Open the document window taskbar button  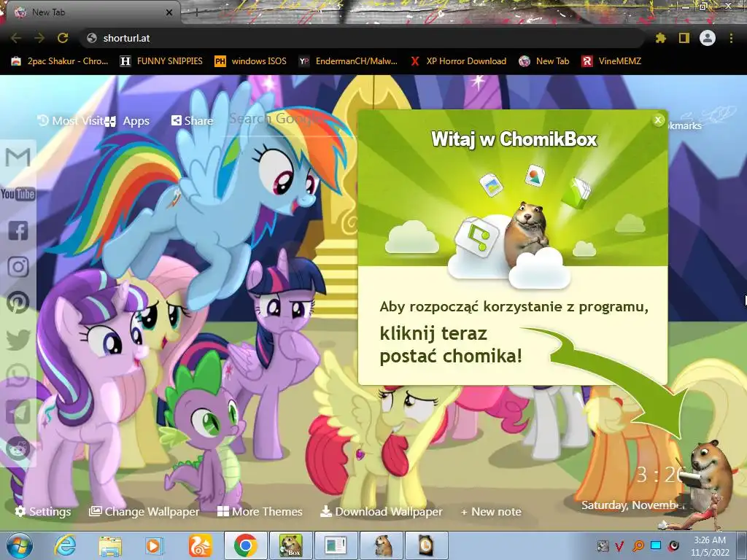pyautogui.click(x=336, y=545)
